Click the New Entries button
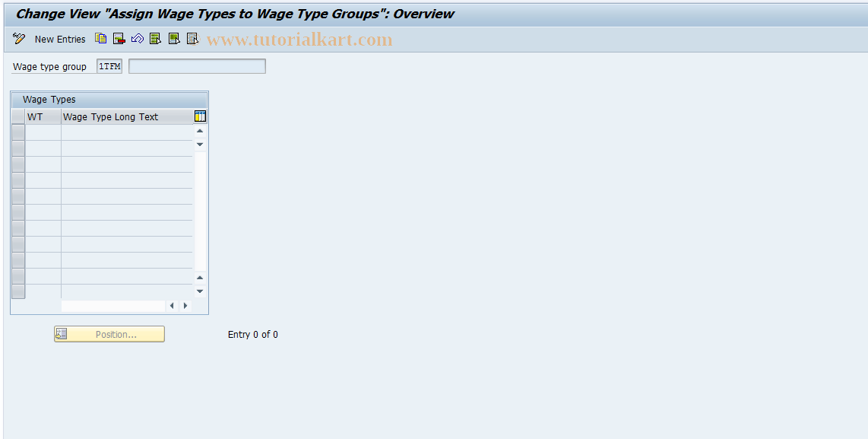The height and width of the screenshot is (439, 868). click(60, 40)
